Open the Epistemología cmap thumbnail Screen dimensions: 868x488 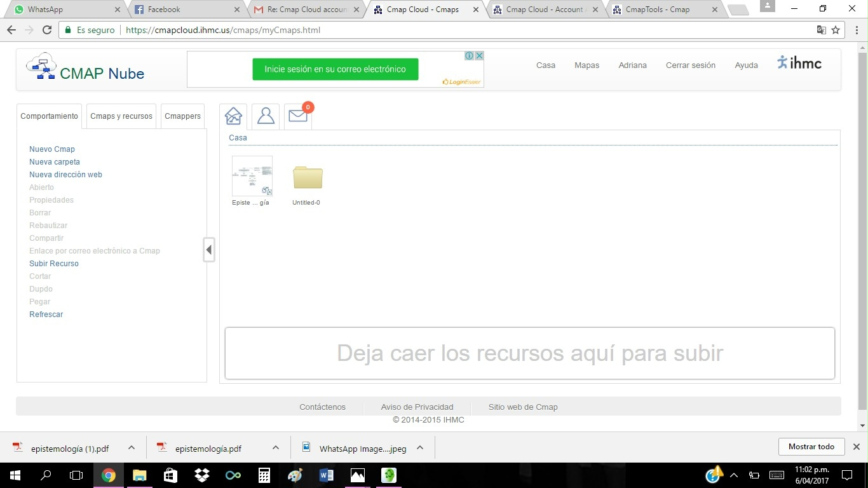click(x=252, y=176)
